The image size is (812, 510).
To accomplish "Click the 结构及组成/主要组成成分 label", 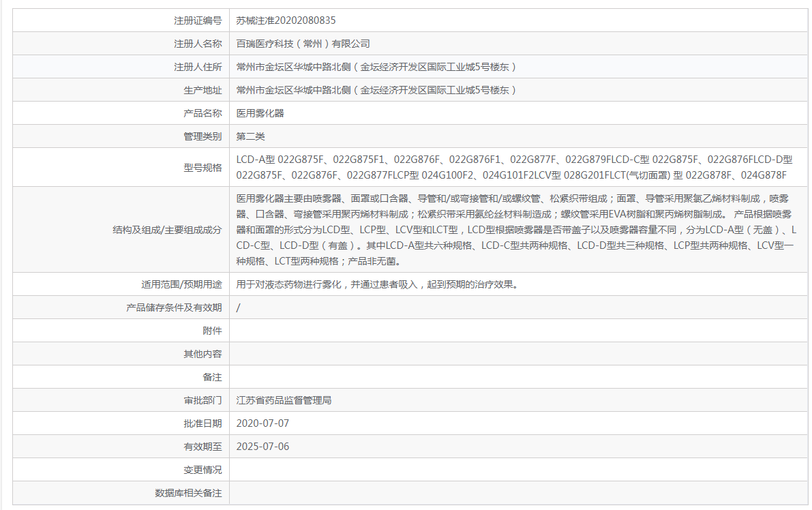I will click(167, 229).
